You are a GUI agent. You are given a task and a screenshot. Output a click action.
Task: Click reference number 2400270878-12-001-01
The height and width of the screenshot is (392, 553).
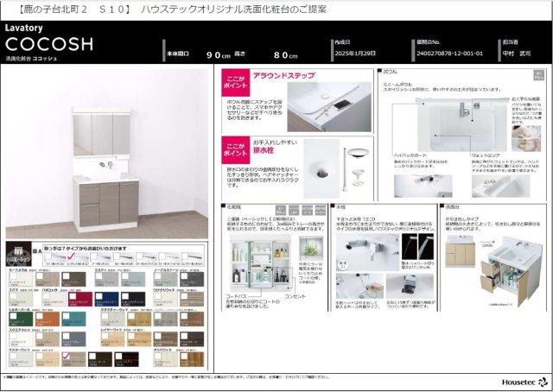pos(449,54)
